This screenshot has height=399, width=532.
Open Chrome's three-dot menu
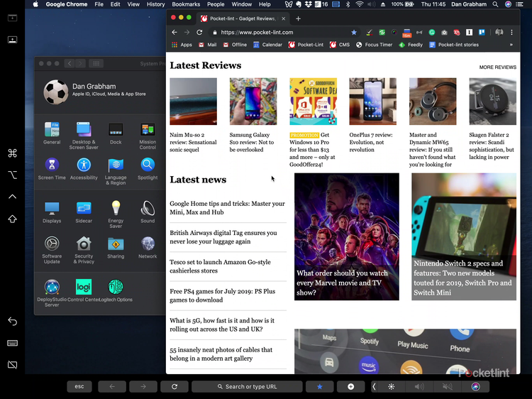pos(511,32)
